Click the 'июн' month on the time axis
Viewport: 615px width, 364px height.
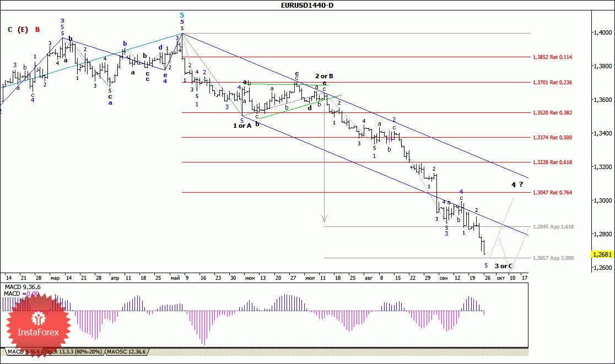(x=250, y=278)
